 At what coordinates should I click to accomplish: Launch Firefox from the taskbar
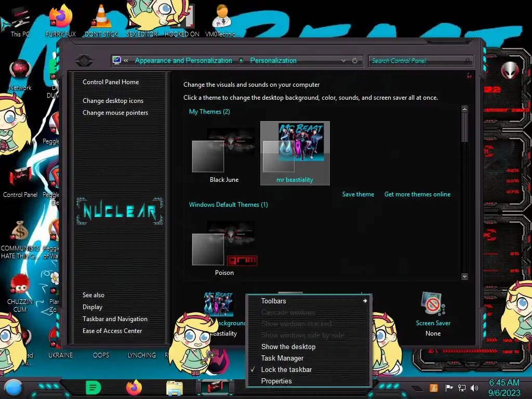[134, 388]
